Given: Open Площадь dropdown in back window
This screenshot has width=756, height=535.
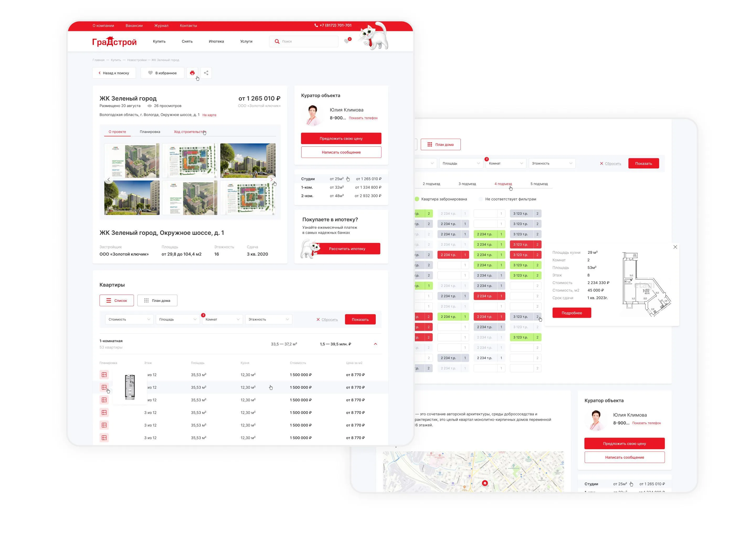Looking at the screenshot, I should click(x=461, y=163).
